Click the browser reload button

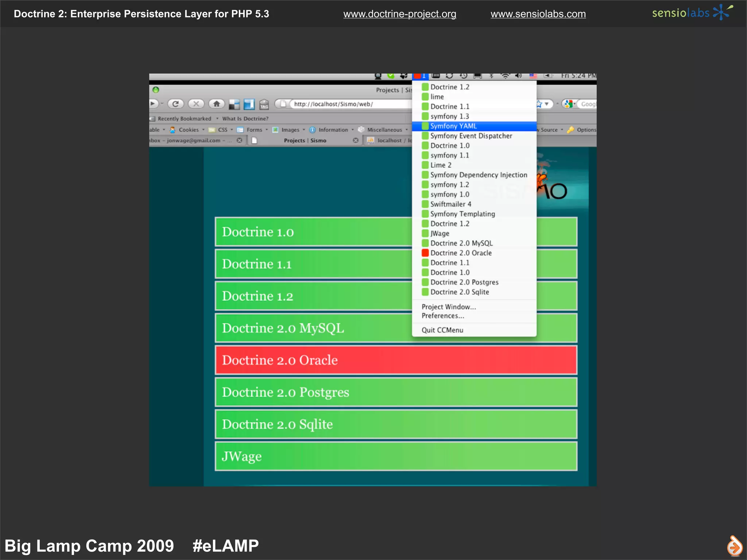click(175, 104)
